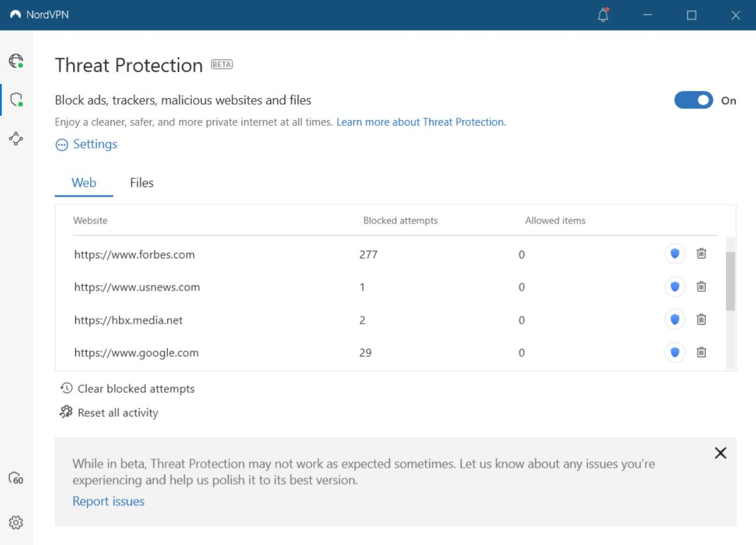Select the https://www.google.com entry
The image size is (756, 545).
136,353
